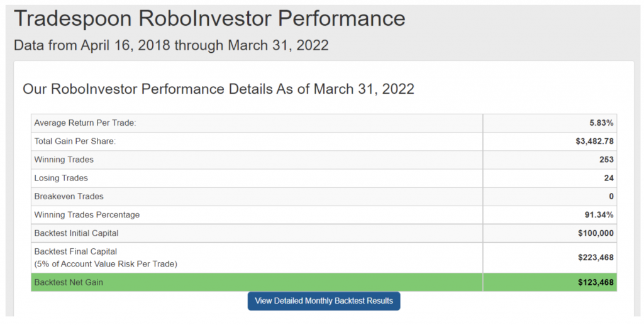The height and width of the screenshot is (325, 644).
Task: Click the Tradespoon RoboInvestor Performance heading
Action: click(x=209, y=18)
